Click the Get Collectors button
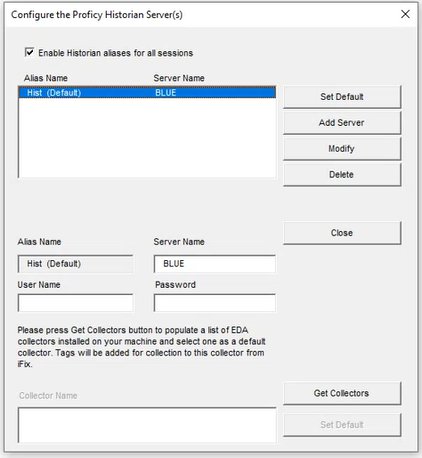 (x=342, y=393)
